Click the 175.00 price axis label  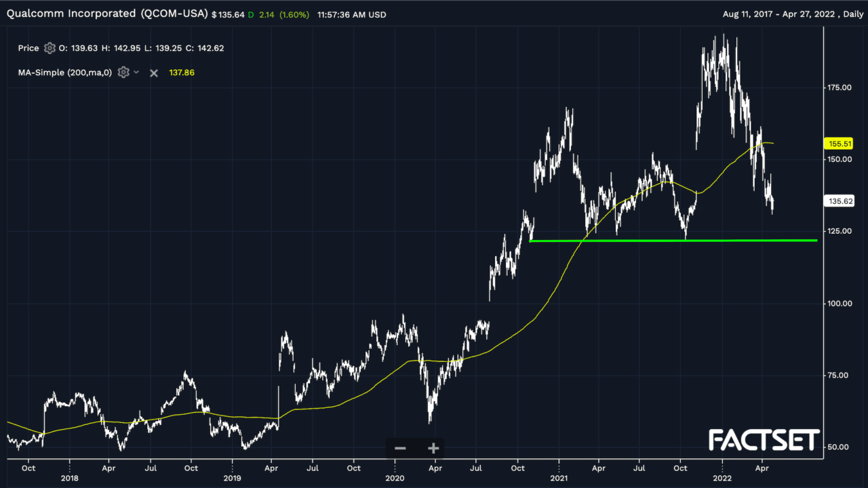(837, 87)
